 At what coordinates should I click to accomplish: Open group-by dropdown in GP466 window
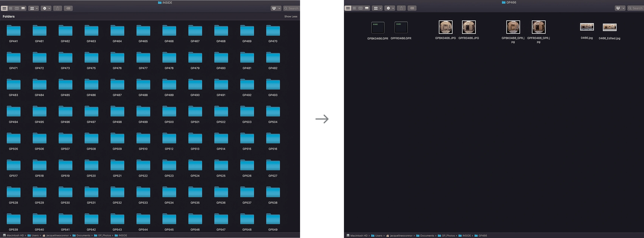[377, 8]
